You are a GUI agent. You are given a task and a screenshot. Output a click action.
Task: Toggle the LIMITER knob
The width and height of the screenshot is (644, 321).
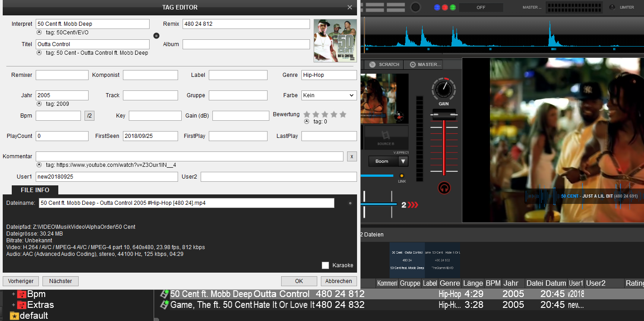612,7
